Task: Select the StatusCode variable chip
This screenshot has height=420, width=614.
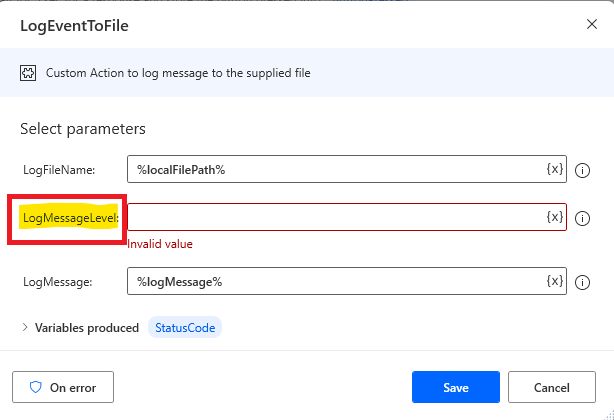Action: [x=185, y=328]
